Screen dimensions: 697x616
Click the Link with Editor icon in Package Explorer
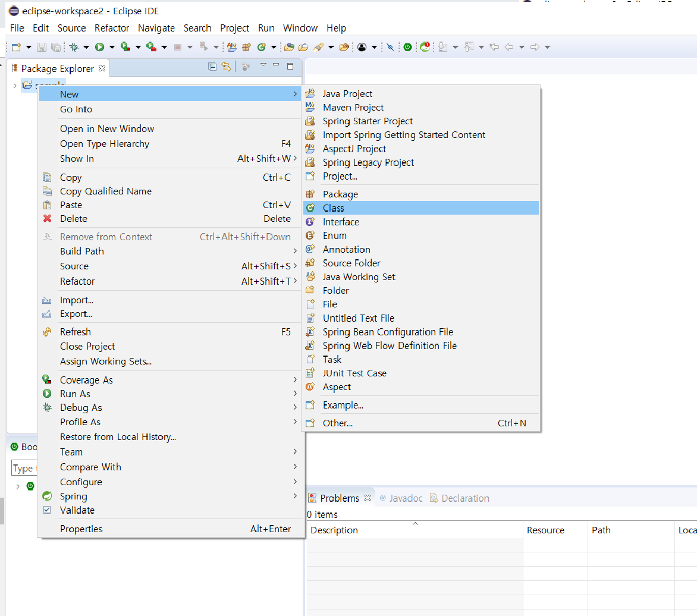click(226, 67)
